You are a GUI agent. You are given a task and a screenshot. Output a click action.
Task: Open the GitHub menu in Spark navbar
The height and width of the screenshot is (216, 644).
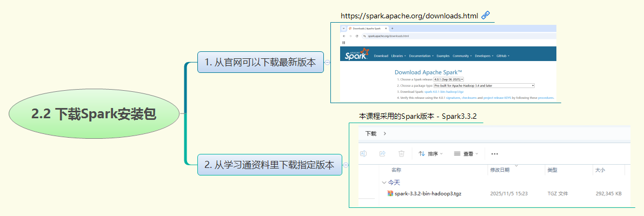click(x=503, y=56)
